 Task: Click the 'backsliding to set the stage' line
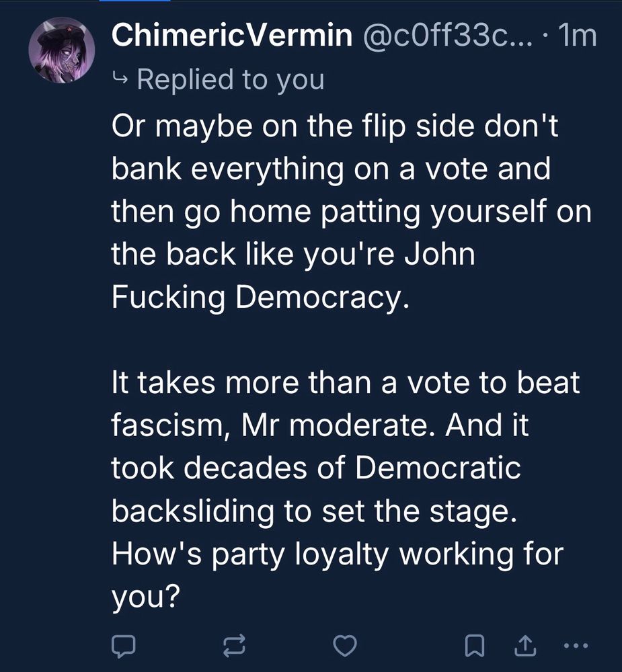[315, 511]
